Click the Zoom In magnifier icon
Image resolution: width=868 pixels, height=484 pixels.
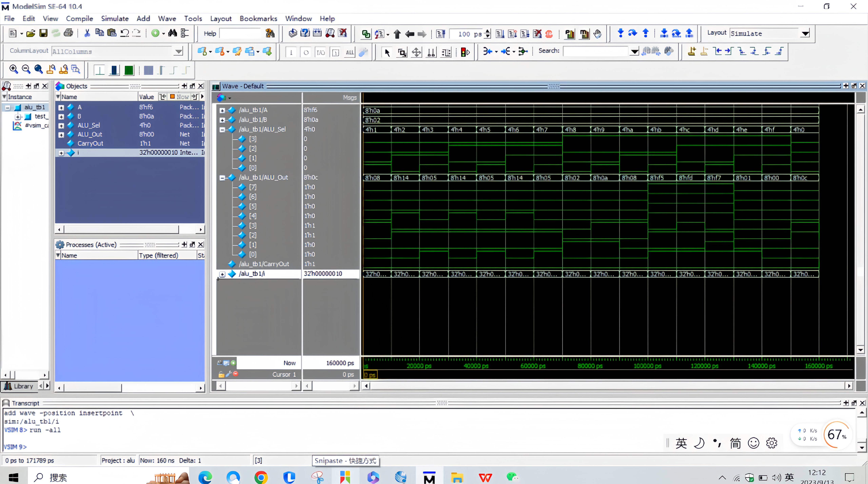[x=14, y=69]
